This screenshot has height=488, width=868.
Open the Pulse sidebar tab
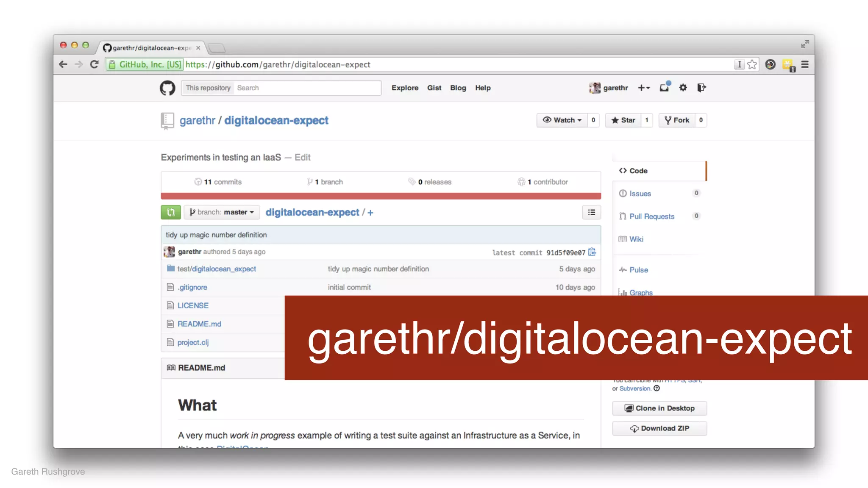(x=634, y=270)
